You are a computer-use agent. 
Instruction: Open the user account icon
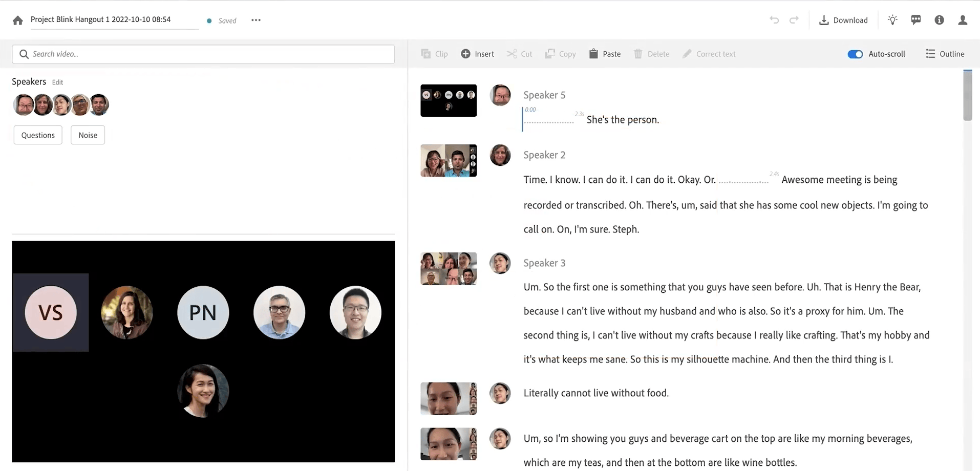(x=963, y=20)
